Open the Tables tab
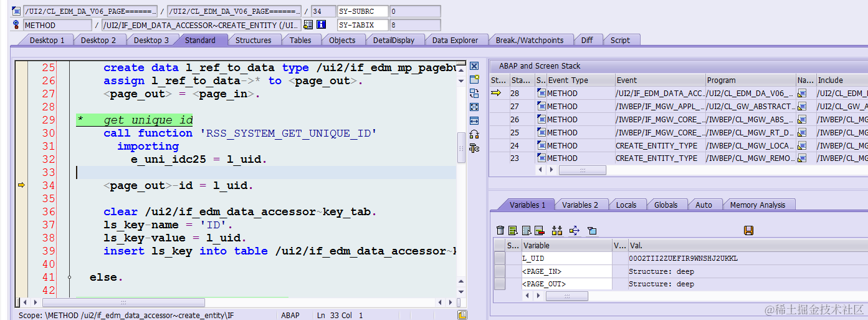This screenshot has height=320, width=868. pos(300,40)
